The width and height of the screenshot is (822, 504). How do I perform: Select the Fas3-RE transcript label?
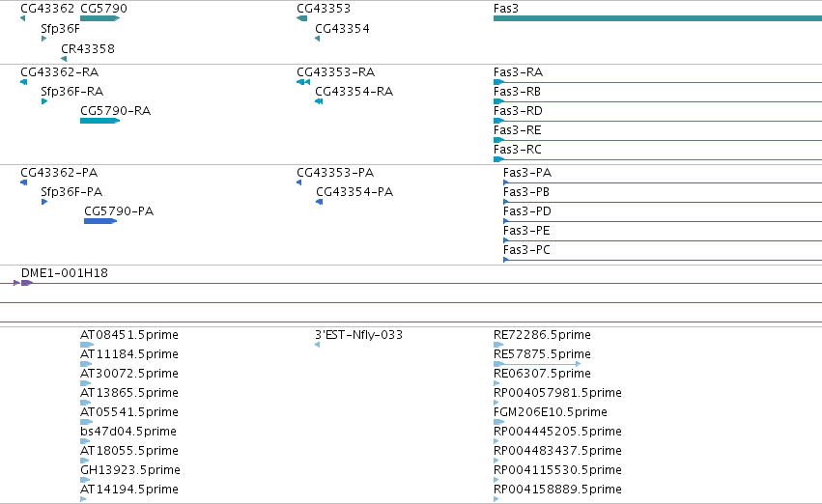(517, 130)
